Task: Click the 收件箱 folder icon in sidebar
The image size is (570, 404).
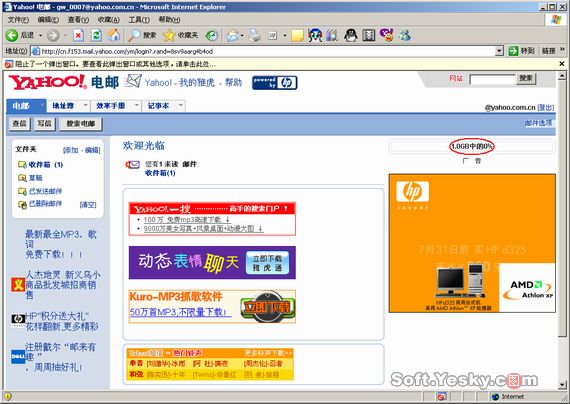Action: point(22,165)
